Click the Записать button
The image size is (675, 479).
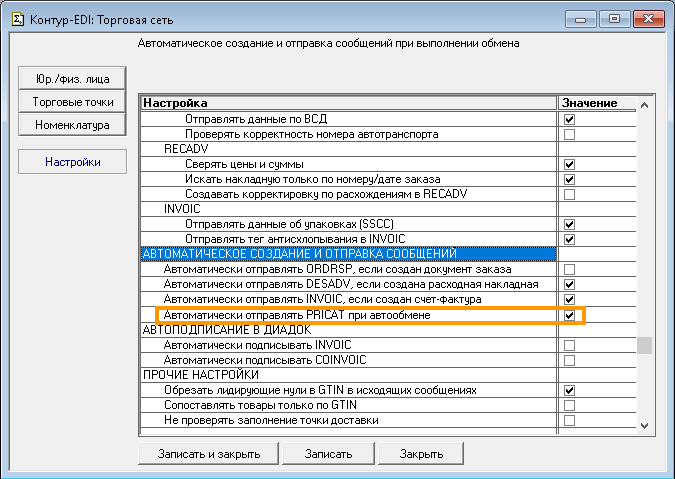click(328, 454)
